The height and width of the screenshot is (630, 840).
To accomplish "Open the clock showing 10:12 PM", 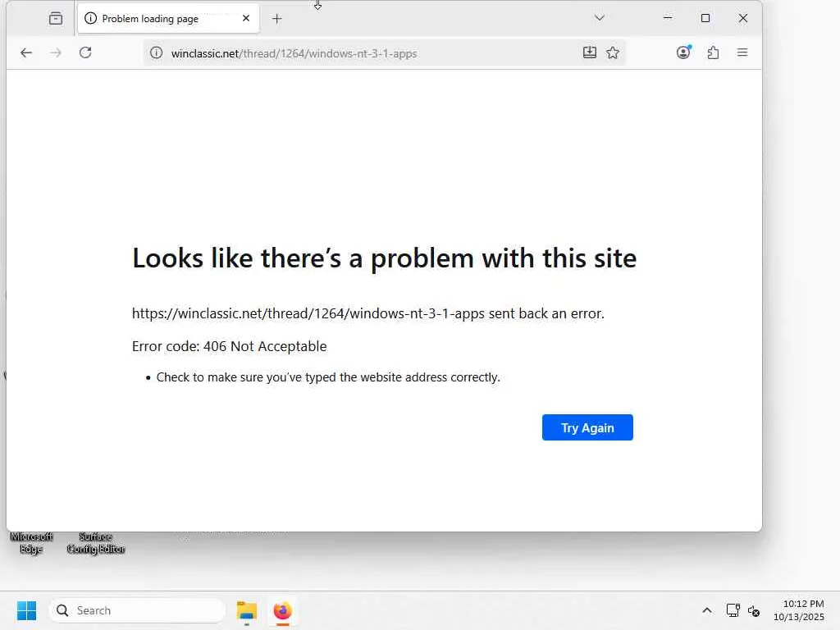I will [798, 610].
